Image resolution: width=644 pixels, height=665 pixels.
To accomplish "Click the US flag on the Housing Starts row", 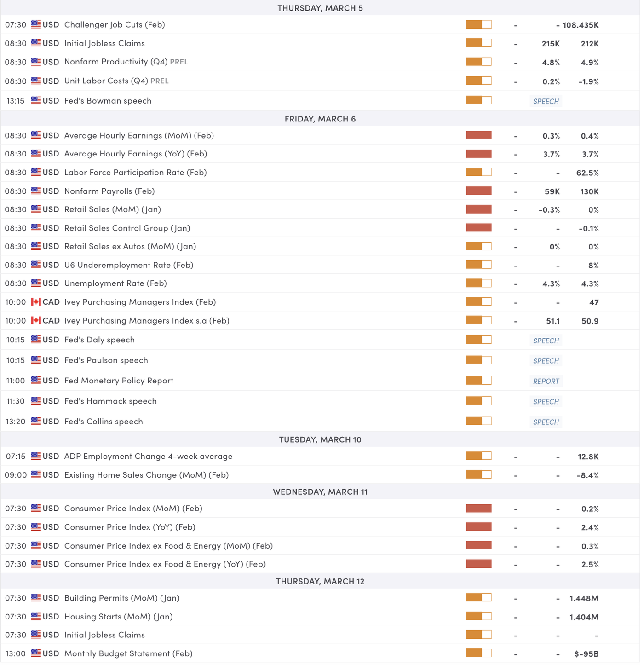I will [36, 616].
